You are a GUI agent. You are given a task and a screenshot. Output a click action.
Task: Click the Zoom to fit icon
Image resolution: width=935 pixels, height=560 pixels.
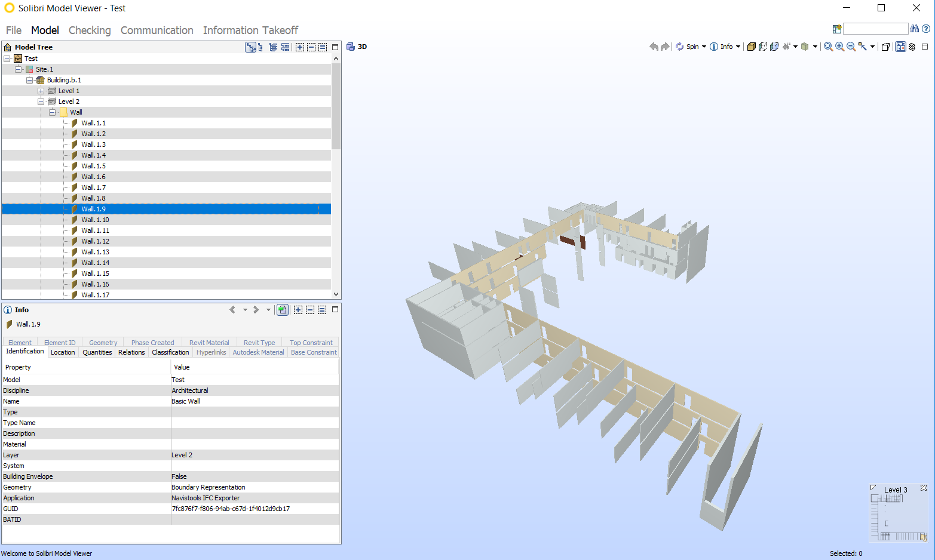[x=828, y=46]
